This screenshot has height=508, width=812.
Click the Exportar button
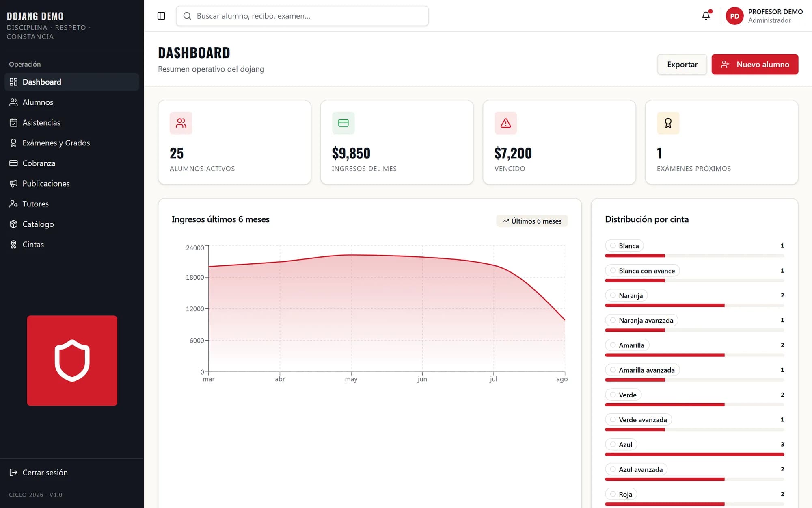682,64
